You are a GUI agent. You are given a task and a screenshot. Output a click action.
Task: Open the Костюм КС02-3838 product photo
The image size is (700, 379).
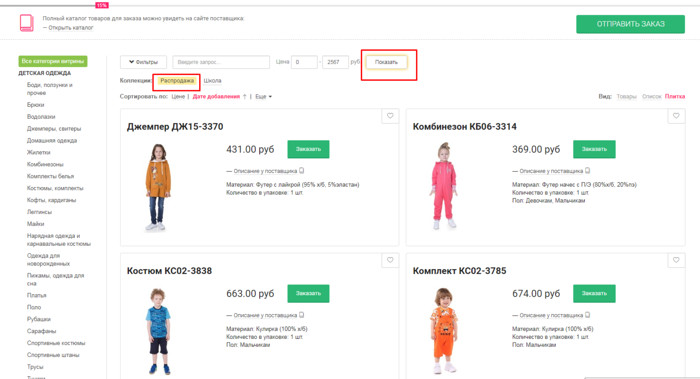[x=158, y=331]
